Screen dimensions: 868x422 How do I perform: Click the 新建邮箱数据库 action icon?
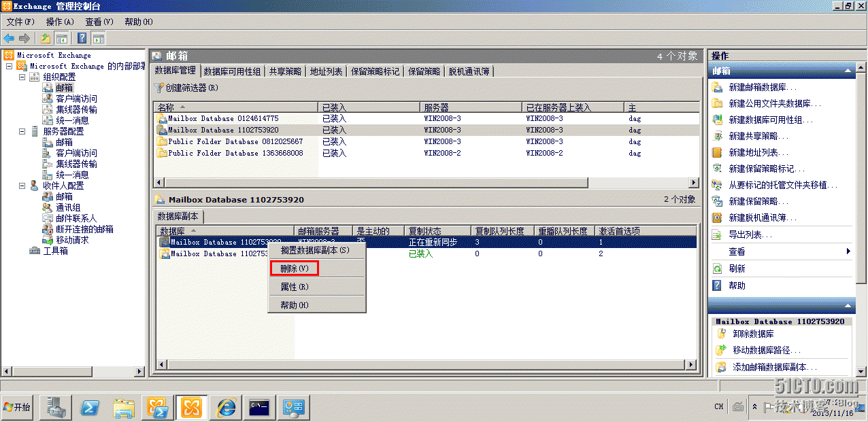coord(716,87)
